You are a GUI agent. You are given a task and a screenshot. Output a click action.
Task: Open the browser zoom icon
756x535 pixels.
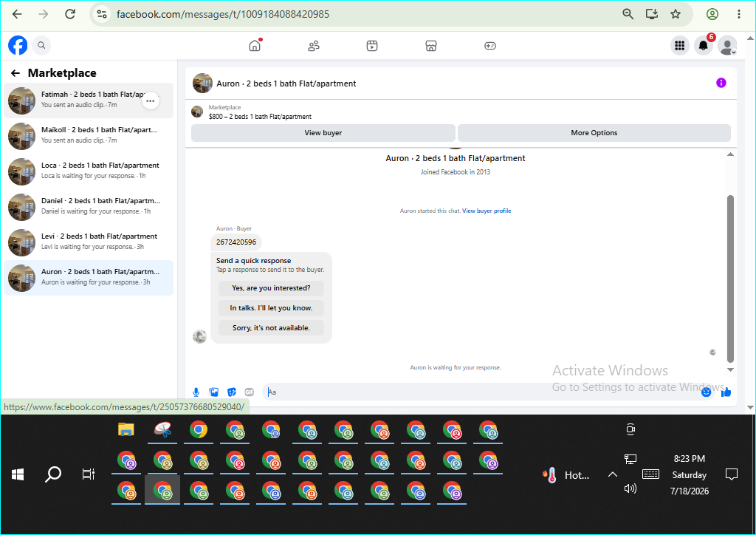(x=628, y=14)
